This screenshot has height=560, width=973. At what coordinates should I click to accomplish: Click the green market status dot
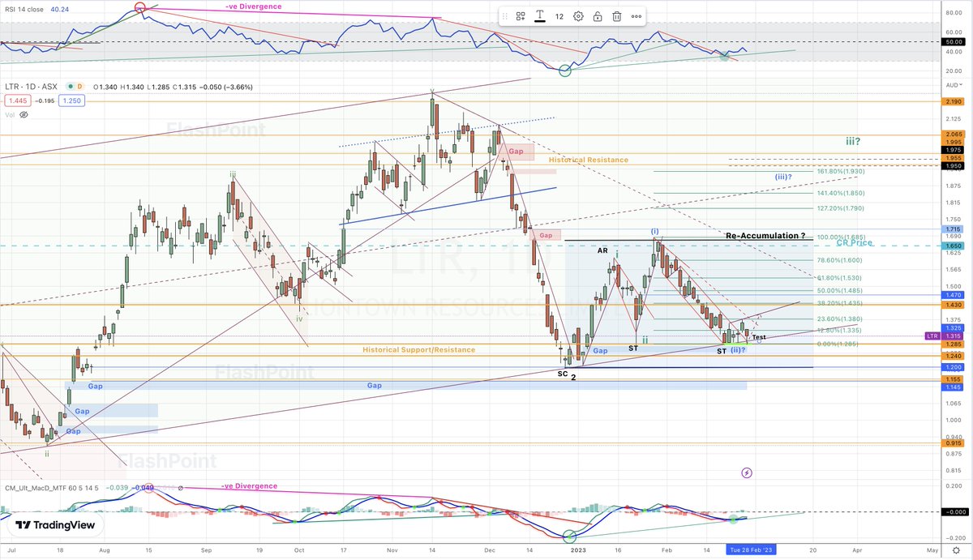coord(71,87)
